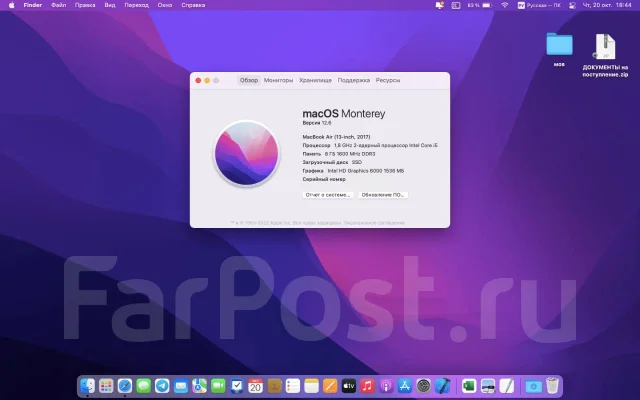Viewport: 640px width, 400px height.
Task: Open System Preferences in the Dock
Action: [424, 386]
